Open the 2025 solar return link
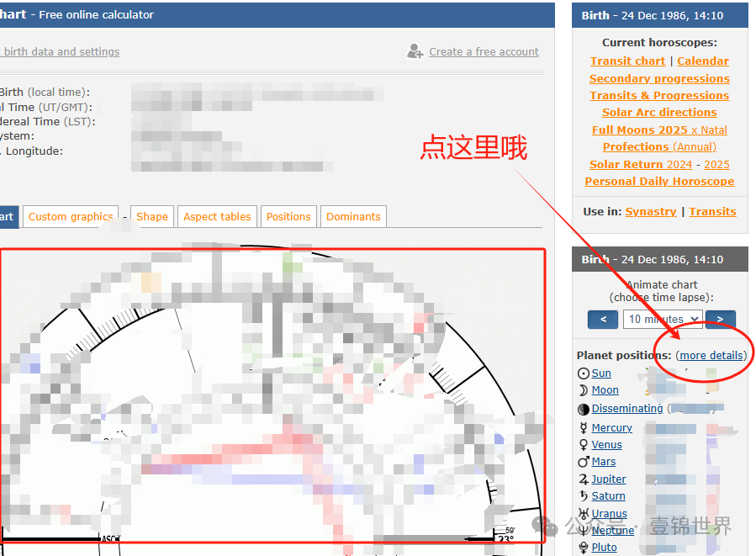 [x=716, y=164]
